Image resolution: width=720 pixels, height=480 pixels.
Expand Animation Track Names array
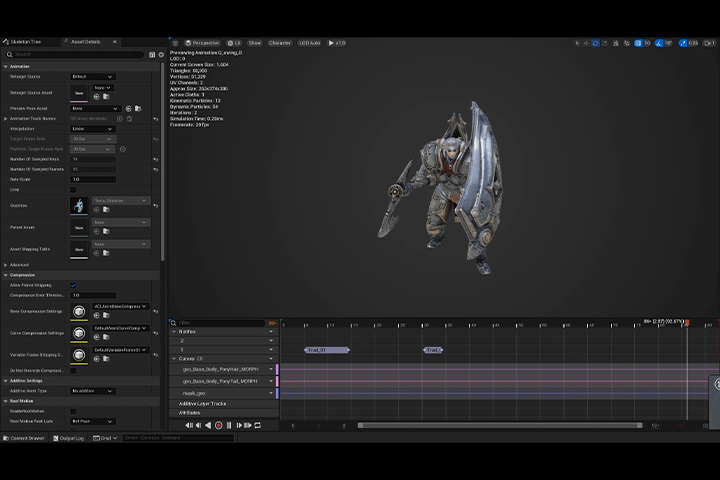point(6,119)
